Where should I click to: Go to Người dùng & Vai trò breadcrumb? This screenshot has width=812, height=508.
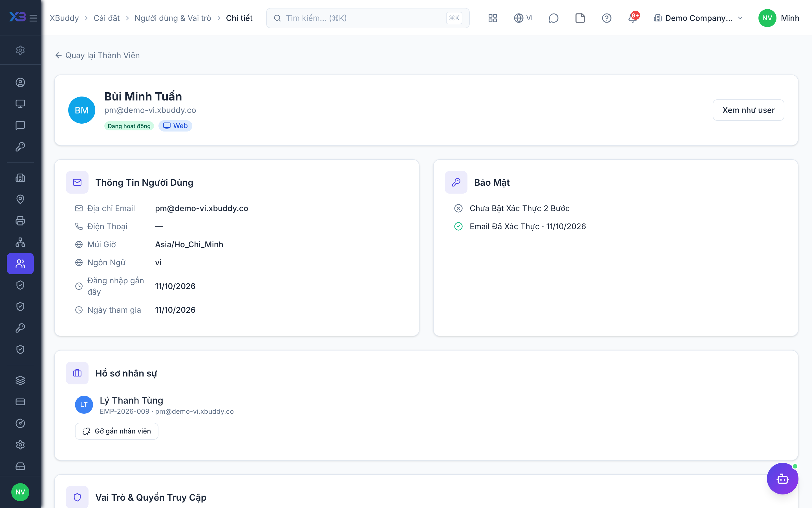[x=173, y=18]
